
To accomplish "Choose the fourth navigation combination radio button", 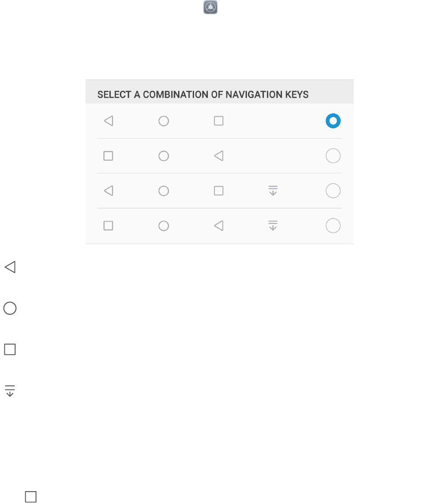I will pyautogui.click(x=333, y=226).
